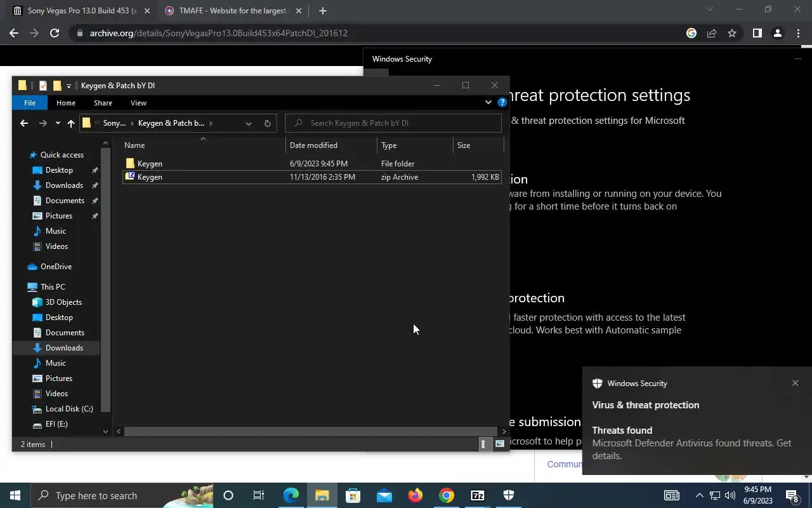Sort by the Size column header
Screen dimensions: 812x508
478,145
